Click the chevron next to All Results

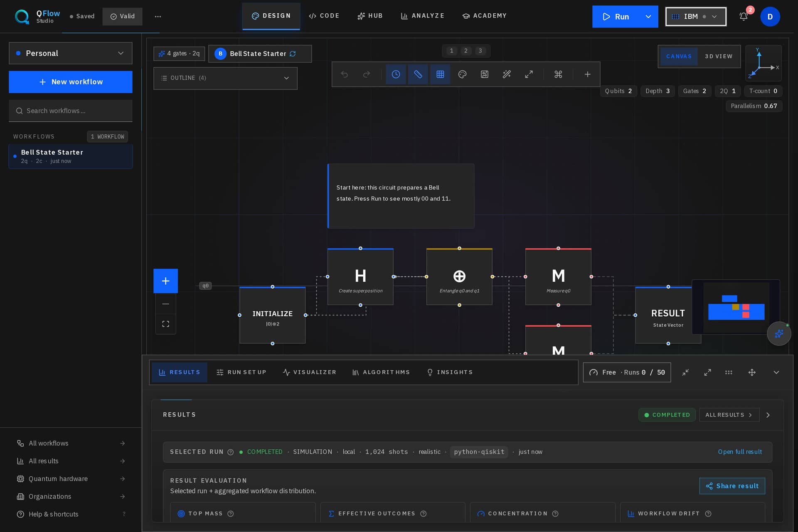(768, 415)
